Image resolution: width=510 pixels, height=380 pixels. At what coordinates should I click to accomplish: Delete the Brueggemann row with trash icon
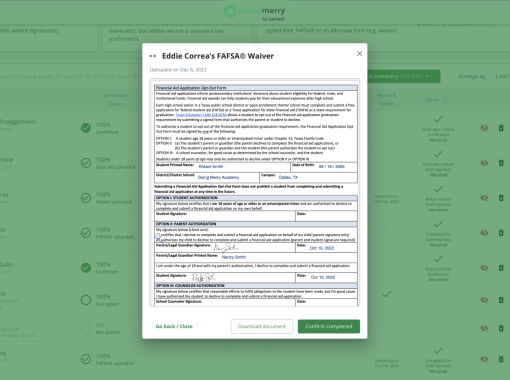[x=501, y=128]
